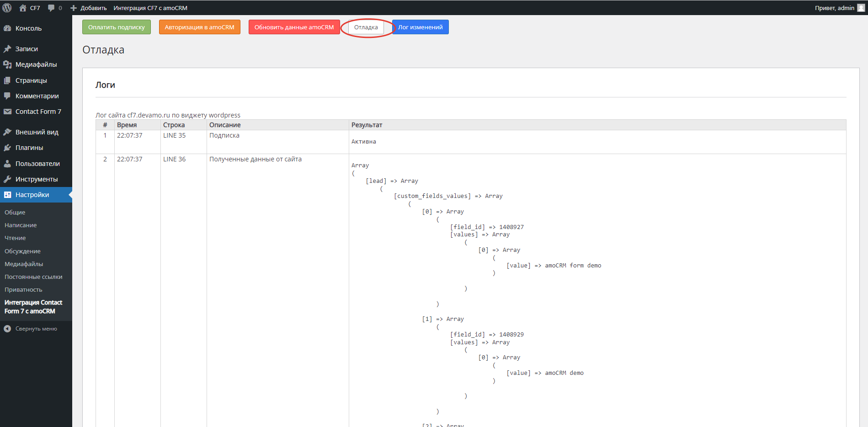The height and width of the screenshot is (427, 868).
Task: Click the plus icon to add new content
Action: tap(74, 8)
